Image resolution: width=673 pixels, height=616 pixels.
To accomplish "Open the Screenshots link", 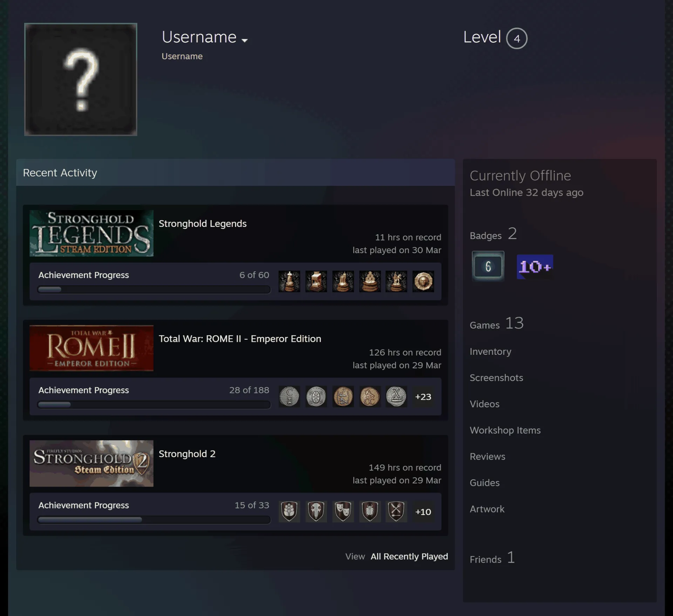I will click(496, 378).
